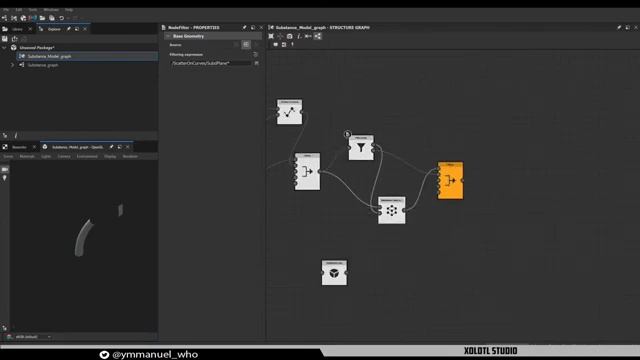Click the highlighted Source option button
640x360 pixels.
tap(246, 44)
